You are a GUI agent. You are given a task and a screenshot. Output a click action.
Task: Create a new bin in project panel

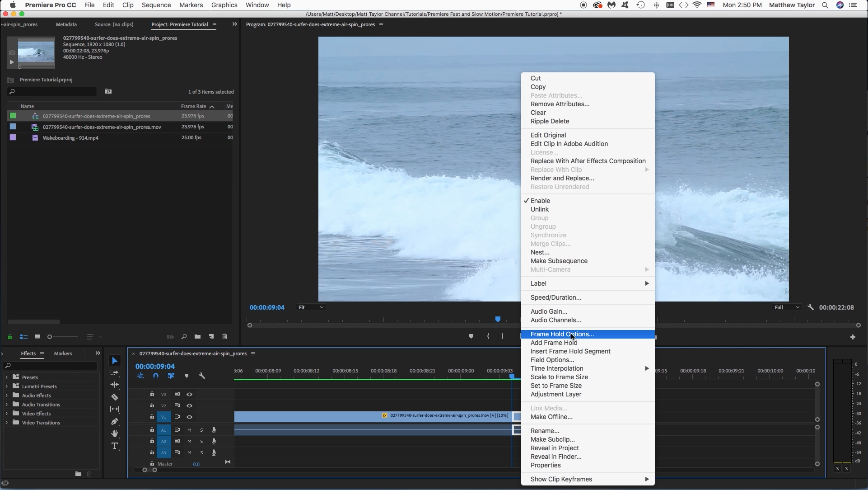(x=197, y=337)
